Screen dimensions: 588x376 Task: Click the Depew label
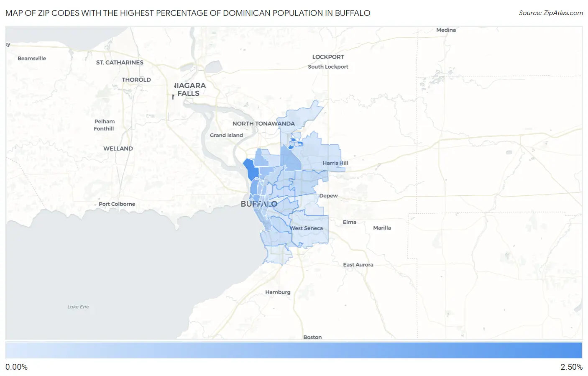coord(328,196)
